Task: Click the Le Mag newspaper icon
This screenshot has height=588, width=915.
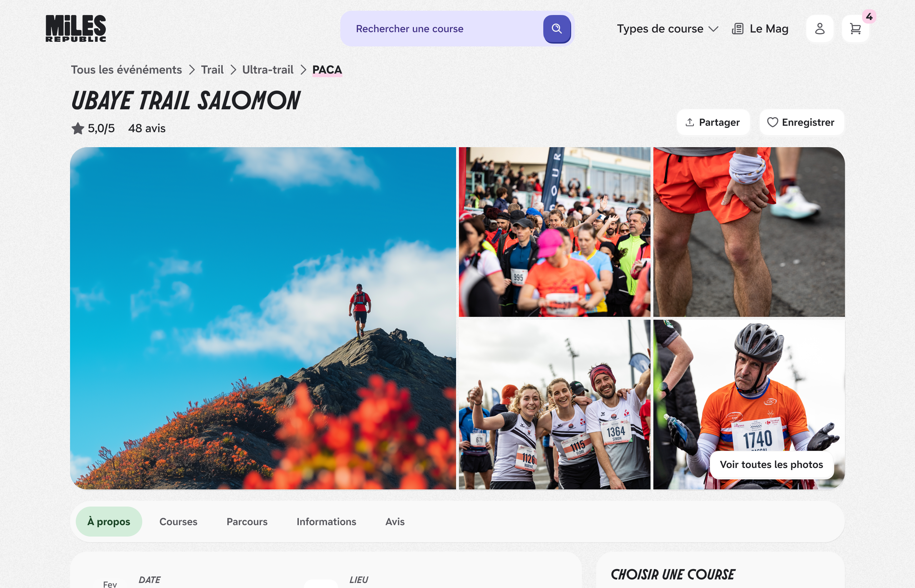Action: coord(737,29)
